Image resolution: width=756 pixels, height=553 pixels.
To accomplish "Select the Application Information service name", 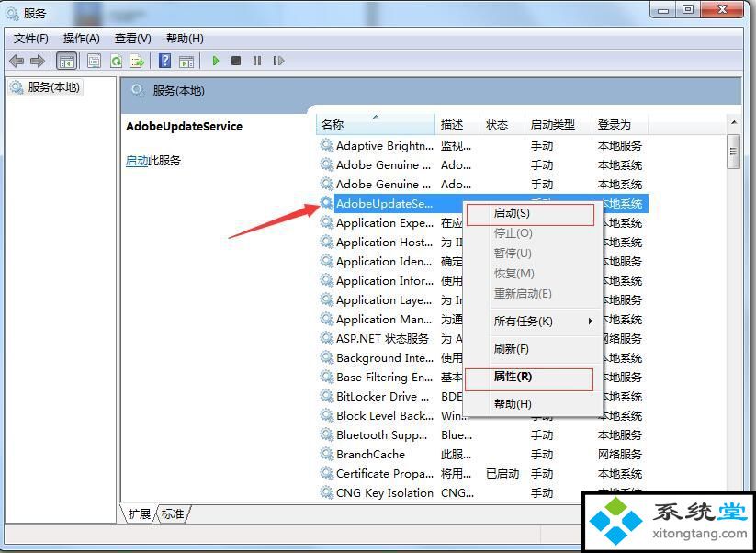I will coord(384,280).
